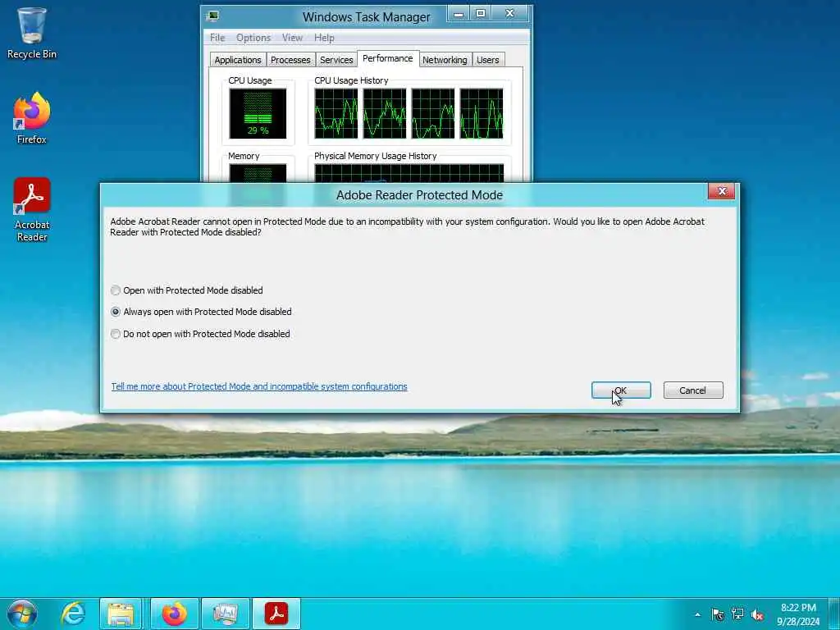Open the File menu in Task Manager
This screenshot has width=840, height=630.
217,38
